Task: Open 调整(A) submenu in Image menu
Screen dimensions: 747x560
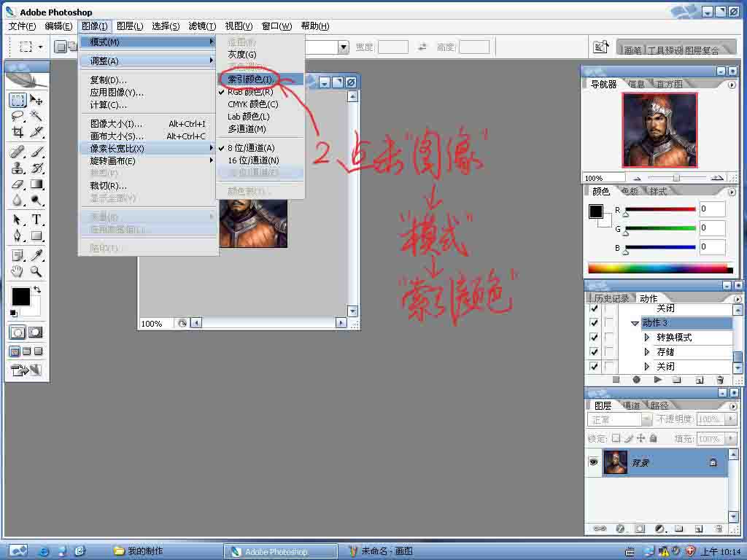Action: [147, 61]
